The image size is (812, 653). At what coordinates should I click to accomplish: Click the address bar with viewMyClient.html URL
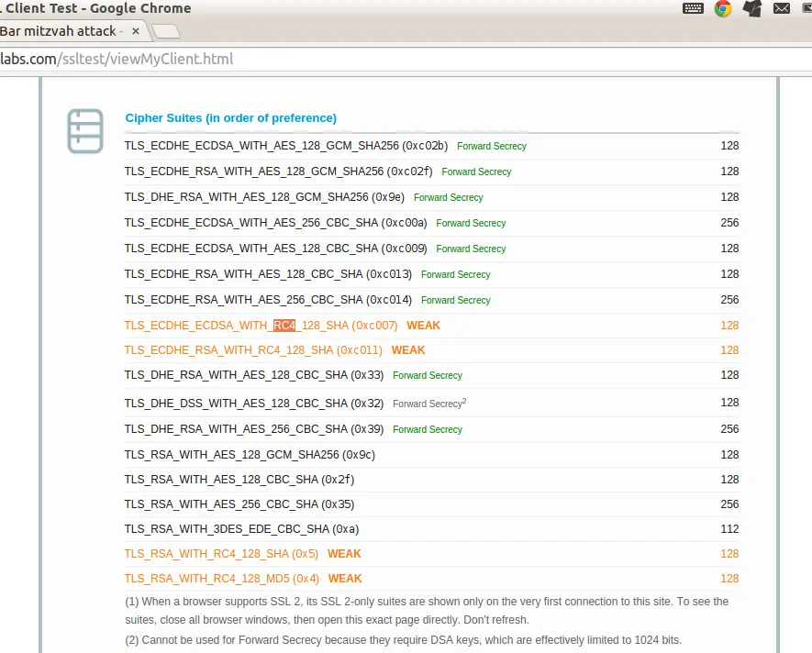click(406, 59)
